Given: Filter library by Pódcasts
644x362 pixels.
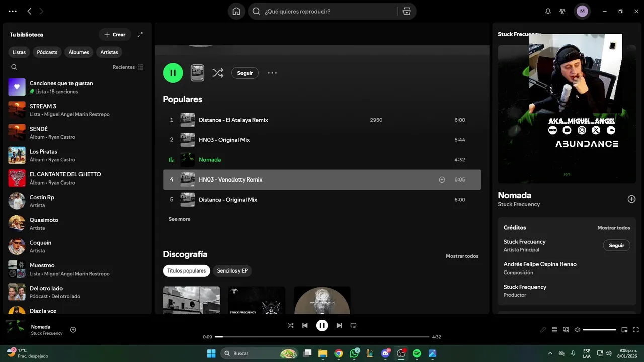Looking at the screenshot, I should click(47, 52).
